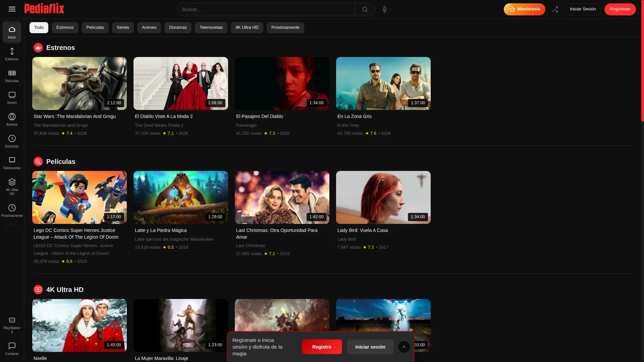Open the hamburger menu
Screen dimensions: 644x362
tap(12, 9)
